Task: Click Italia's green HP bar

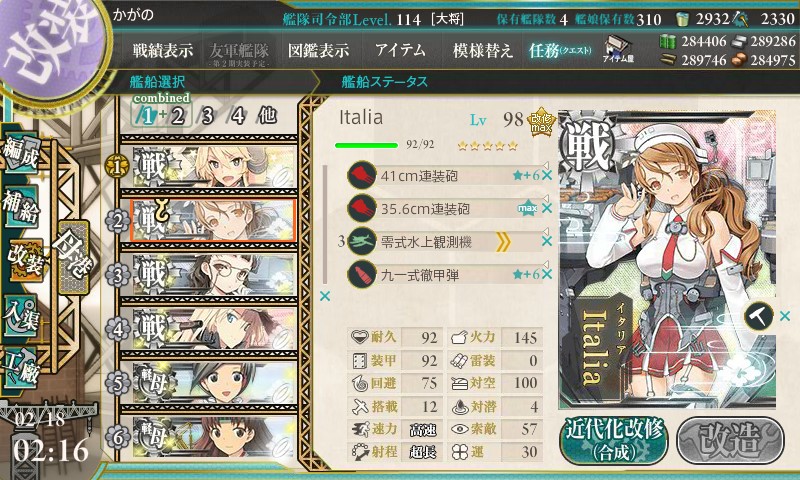Action: (x=366, y=145)
